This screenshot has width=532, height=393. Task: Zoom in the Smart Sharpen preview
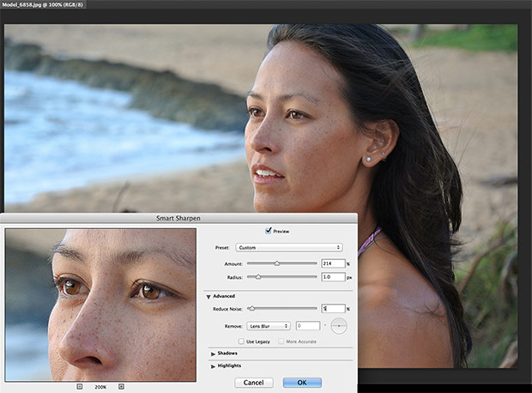coord(121,387)
